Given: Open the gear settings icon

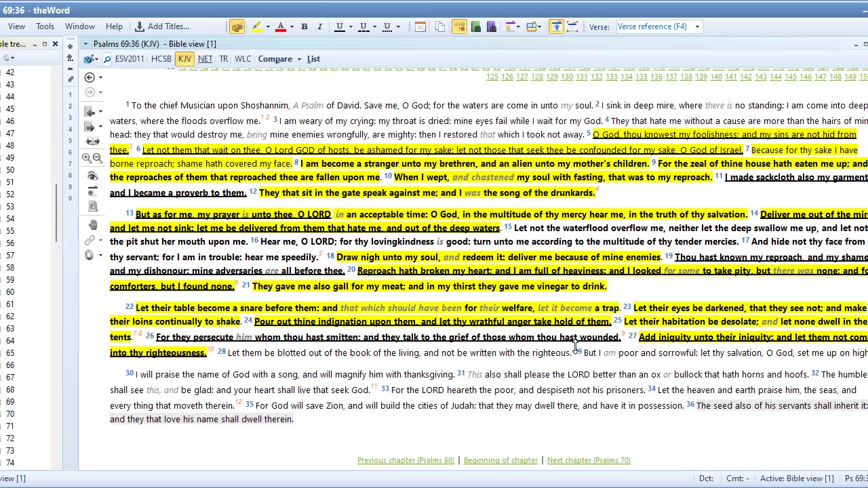Looking at the screenshot, I should point(89,255).
